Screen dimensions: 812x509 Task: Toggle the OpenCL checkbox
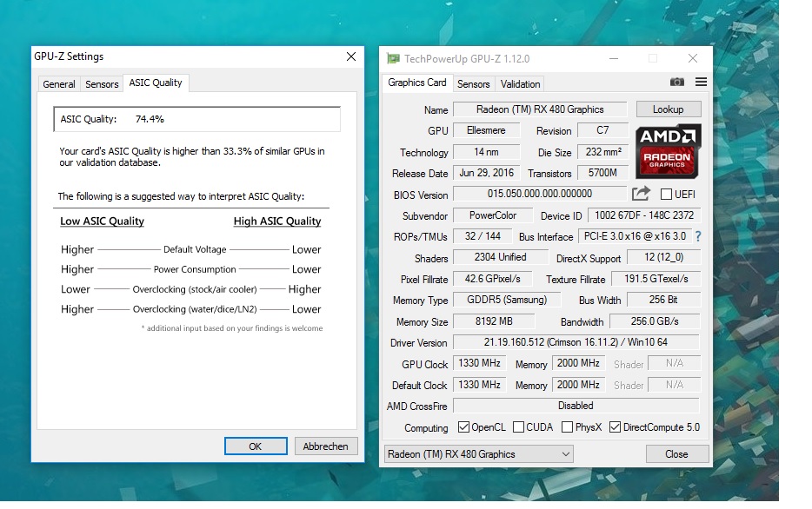click(x=463, y=426)
